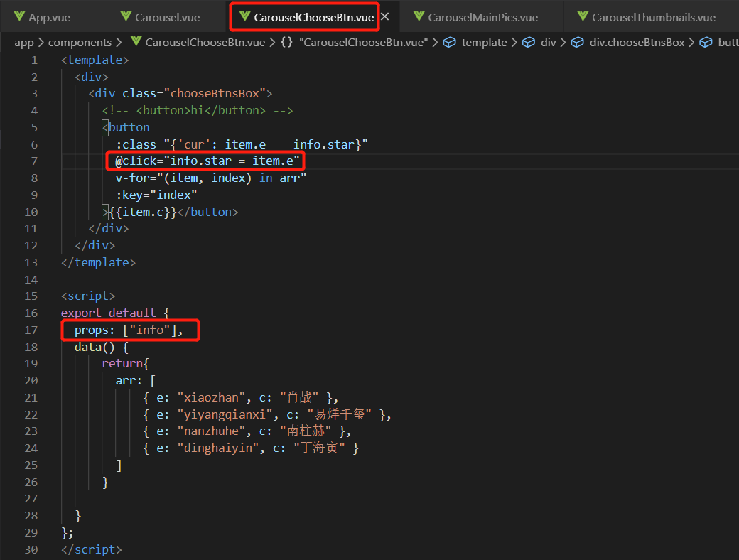
Task: Click ':key="index"' attribute text
Action: tap(156, 195)
